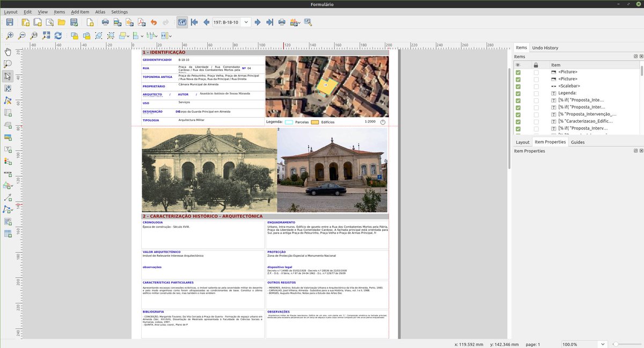Select Edit Nodes tool
The image size is (644, 348).
(8, 100)
